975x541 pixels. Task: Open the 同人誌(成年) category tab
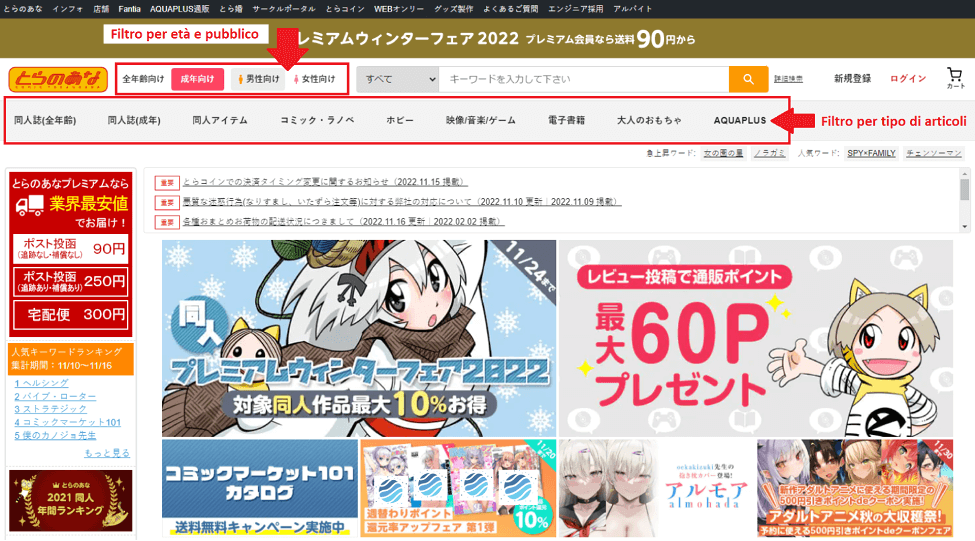pyautogui.click(x=134, y=120)
